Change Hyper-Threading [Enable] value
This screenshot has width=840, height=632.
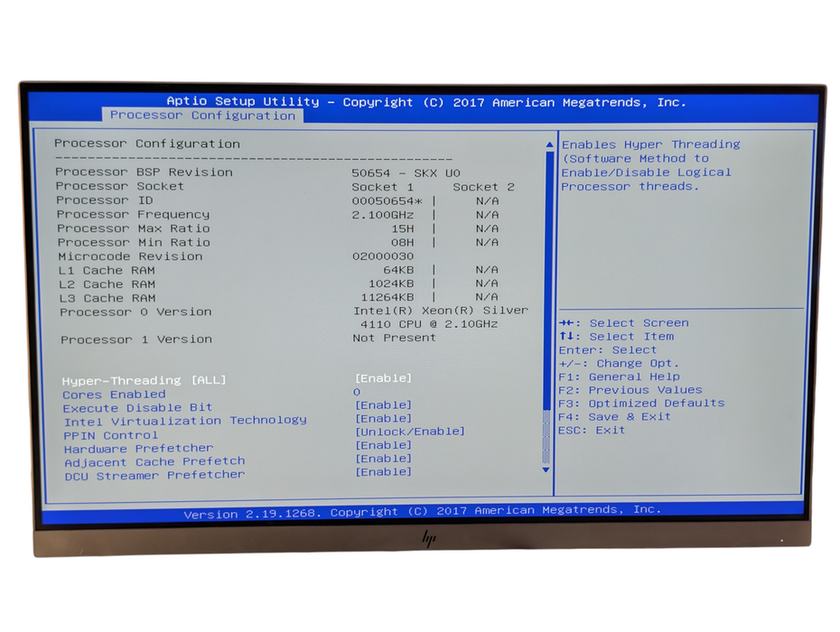point(384,378)
